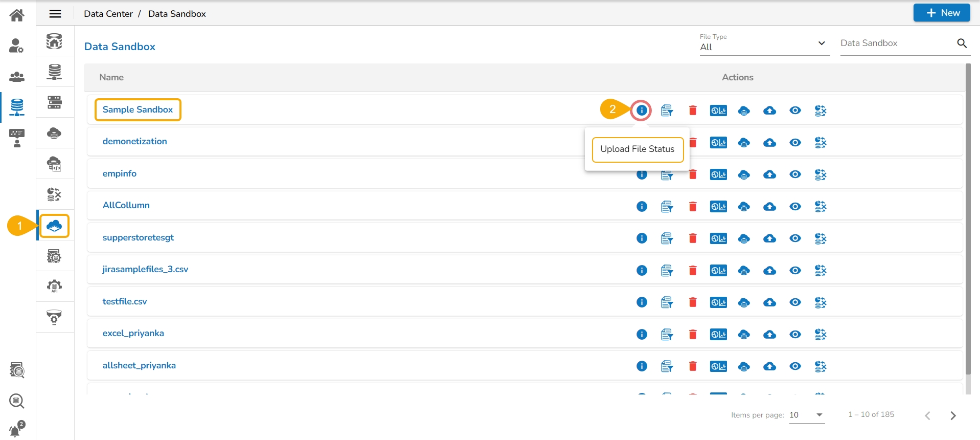This screenshot has height=440, width=980.
Task: Click the New button
Action: pyautogui.click(x=942, y=13)
